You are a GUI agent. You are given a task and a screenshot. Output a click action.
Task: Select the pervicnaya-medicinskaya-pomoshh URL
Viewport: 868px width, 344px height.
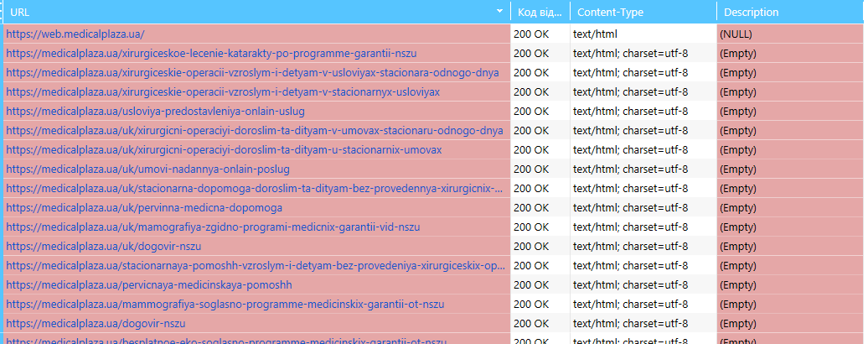[x=149, y=284]
